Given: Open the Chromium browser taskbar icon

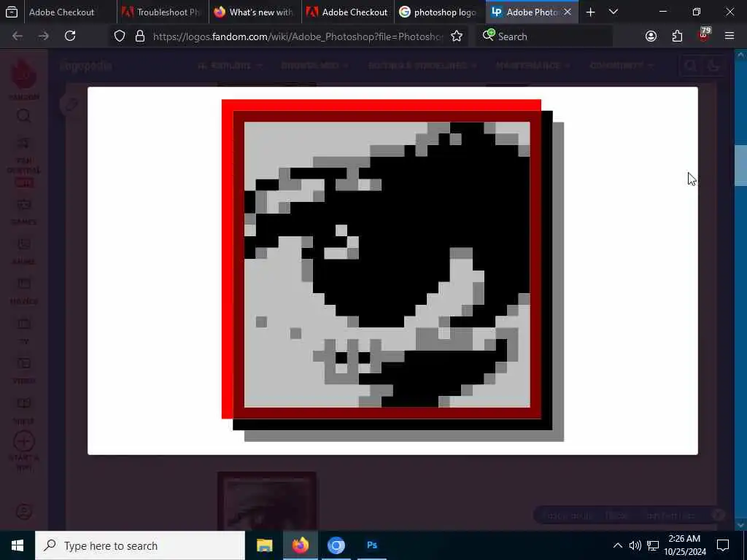Looking at the screenshot, I should pyautogui.click(x=336, y=545).
